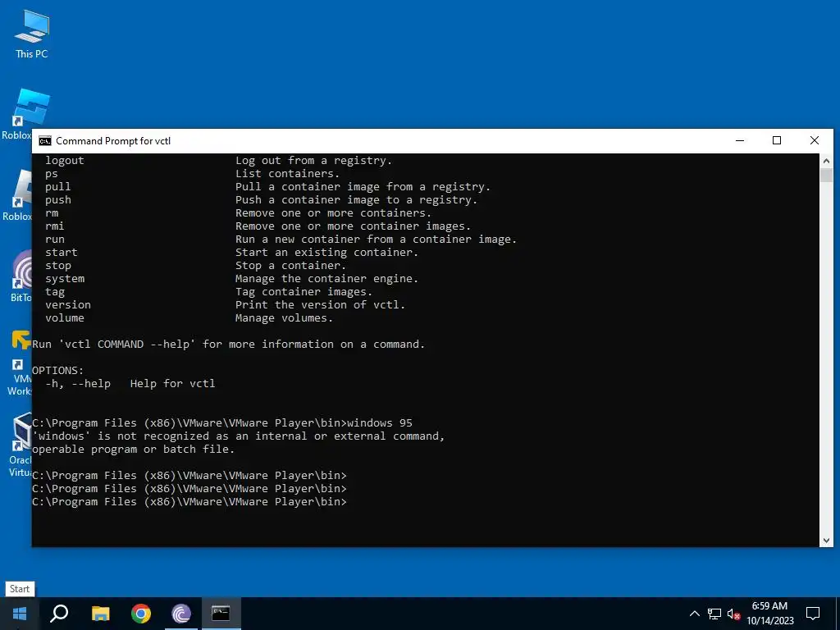Click the 'pull' command text

click(58, 186)
